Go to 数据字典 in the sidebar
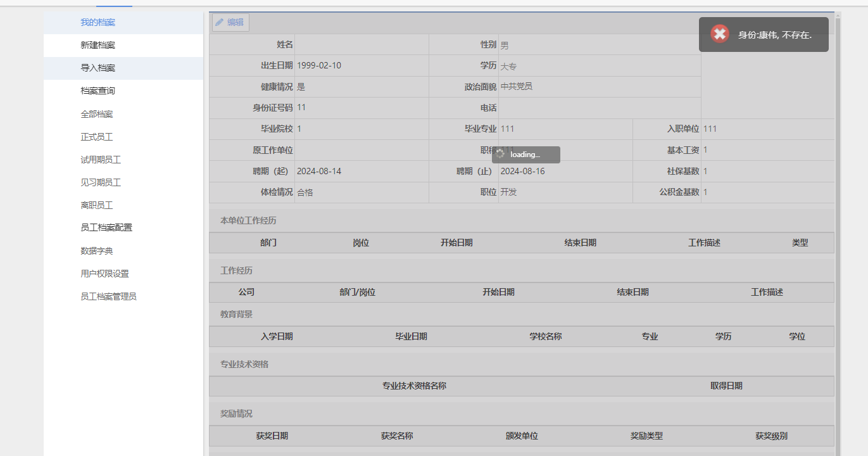Image resolution: width=868 pixels, height=456 pixels. 97,251
